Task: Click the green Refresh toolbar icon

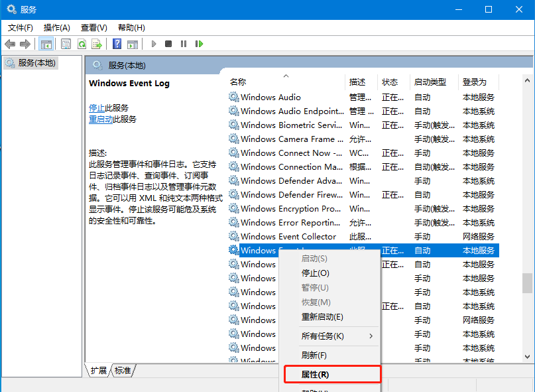Action: click(x=82, y=44)
